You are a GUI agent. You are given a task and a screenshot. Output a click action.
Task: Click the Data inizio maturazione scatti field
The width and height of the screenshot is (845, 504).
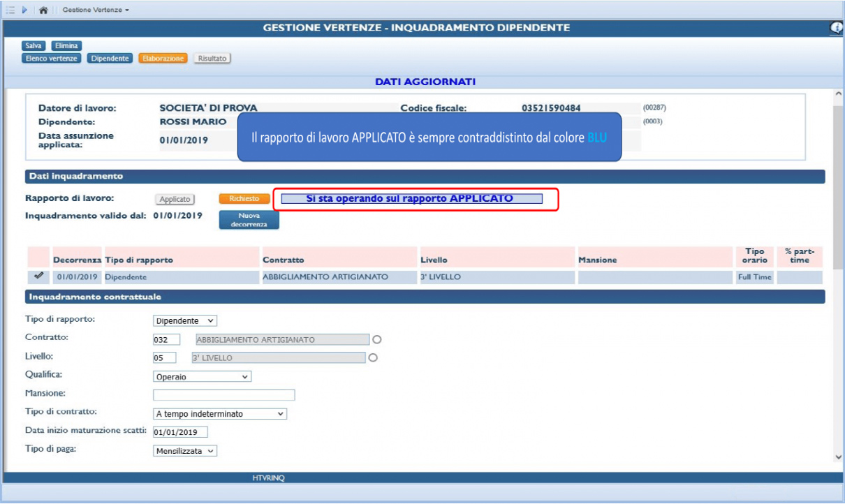180,432
